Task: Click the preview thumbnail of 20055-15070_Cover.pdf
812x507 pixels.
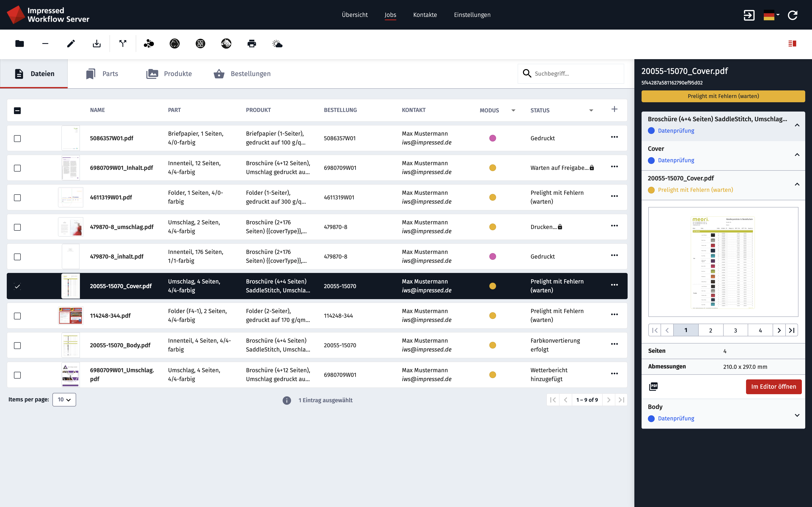Action: [723, 263]
